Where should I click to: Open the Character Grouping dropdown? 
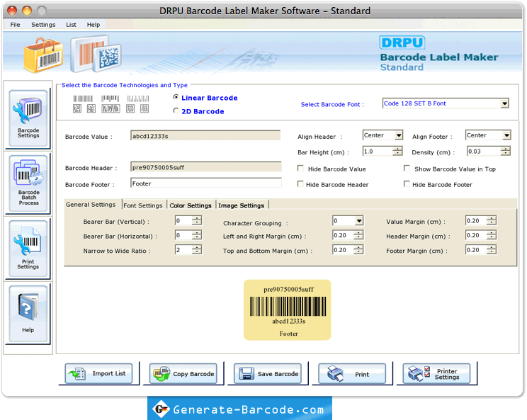[x=348, y=221]
